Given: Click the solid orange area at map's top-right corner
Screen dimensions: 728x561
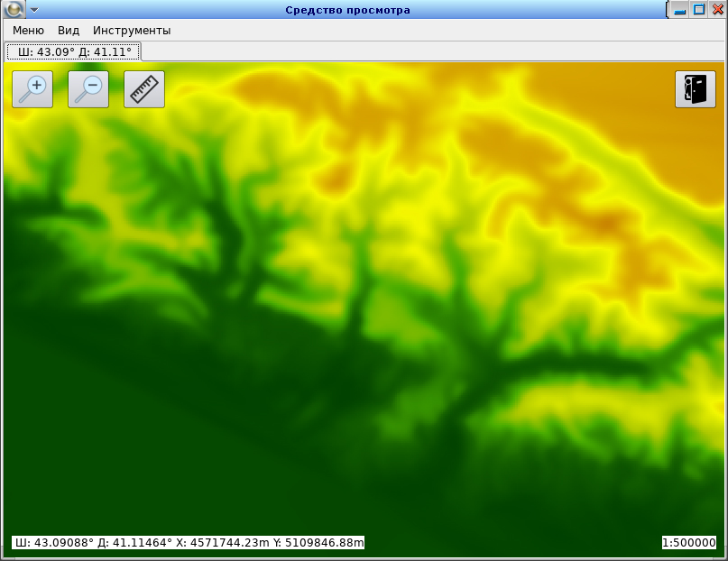Looking at the screenshot, I should (695, 135).
